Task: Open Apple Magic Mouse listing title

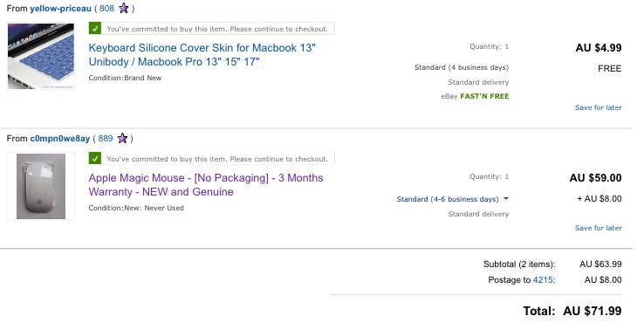Action: 206,185
